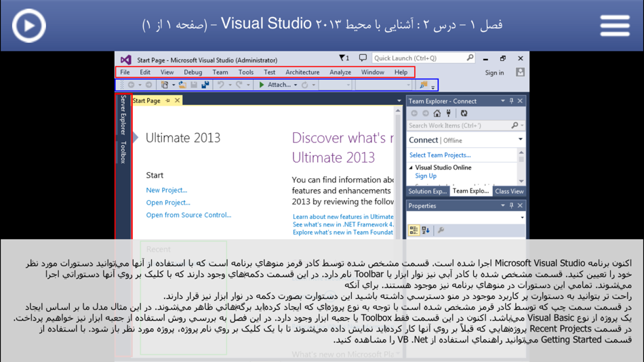Screen dimensions: 644x362
Task: Open the hamburger menu in the top-right corner
Action: [x=615, y=26]
